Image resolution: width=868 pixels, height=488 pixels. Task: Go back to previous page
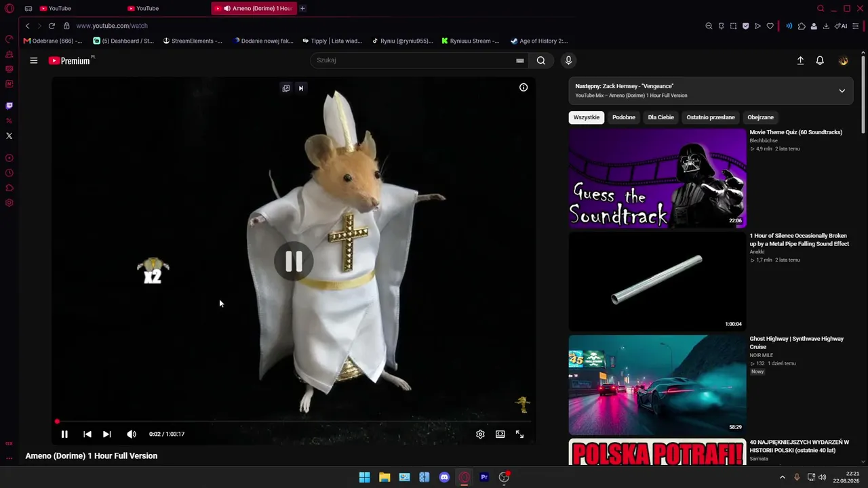(27, 26)
